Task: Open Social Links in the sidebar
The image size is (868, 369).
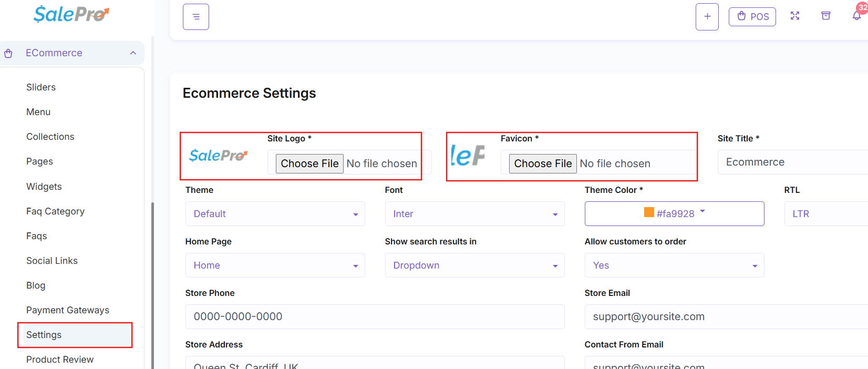Action: point(52,261)
